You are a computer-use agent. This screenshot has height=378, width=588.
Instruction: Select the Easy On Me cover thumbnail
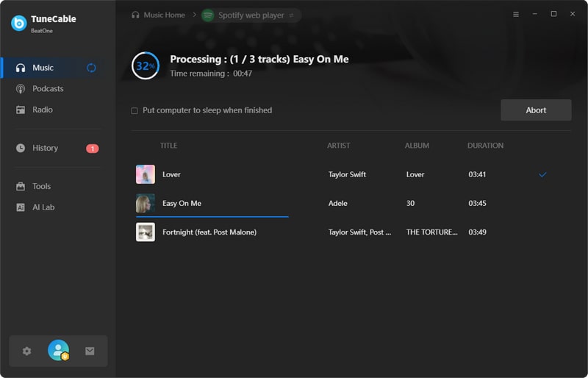click(146, 203)
